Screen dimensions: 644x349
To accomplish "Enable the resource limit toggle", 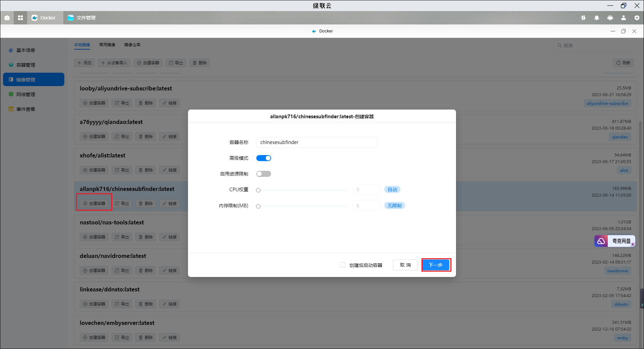I will pyautogui.click(x=264, y=174).
